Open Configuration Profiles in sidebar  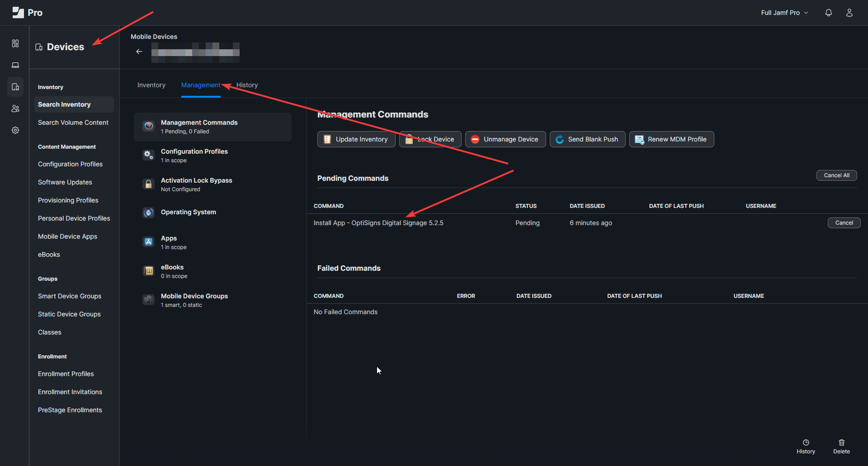pyautogui.click(x=70, y=164)
